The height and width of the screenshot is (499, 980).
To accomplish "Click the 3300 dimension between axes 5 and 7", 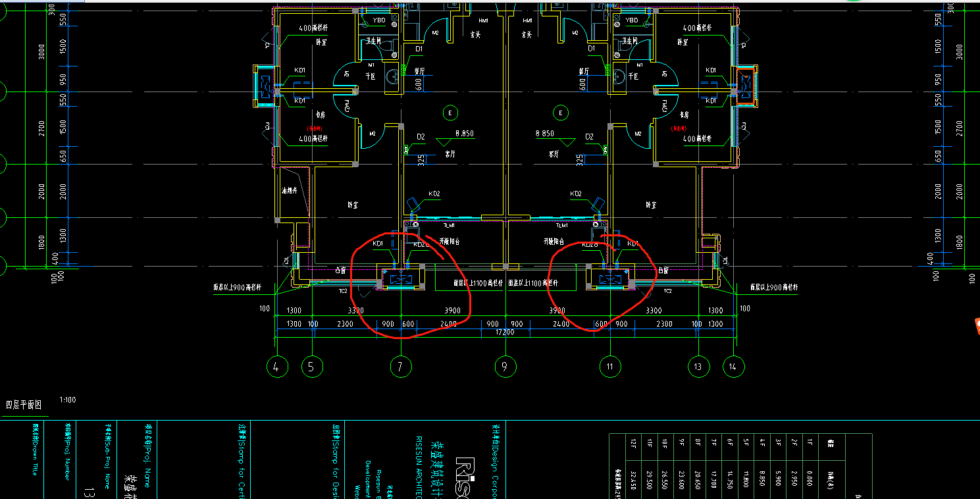I will 356,310.
